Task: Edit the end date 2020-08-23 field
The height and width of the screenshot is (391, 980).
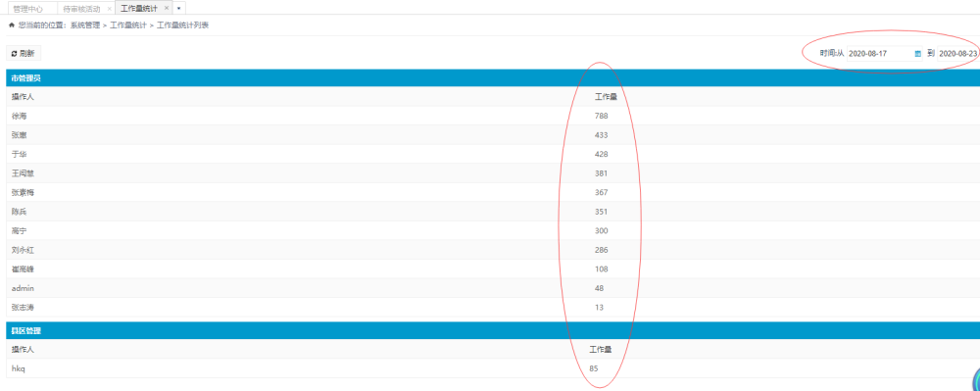Action: [x=958, y=54]
